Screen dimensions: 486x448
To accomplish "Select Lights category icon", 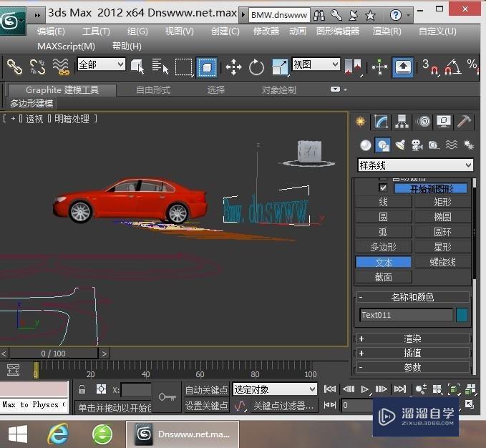I will click(400, 145).
